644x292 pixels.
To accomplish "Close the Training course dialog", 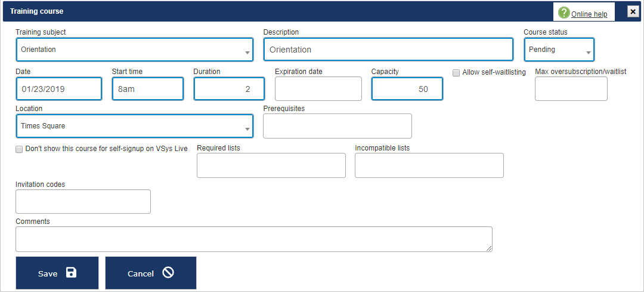I will pyautogui.click(x=633, y=11).
